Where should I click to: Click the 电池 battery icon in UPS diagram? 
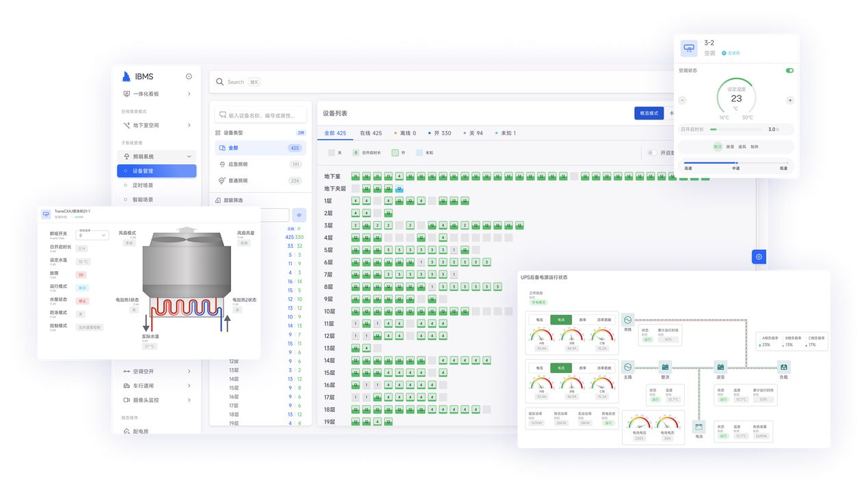pos(699,427)
